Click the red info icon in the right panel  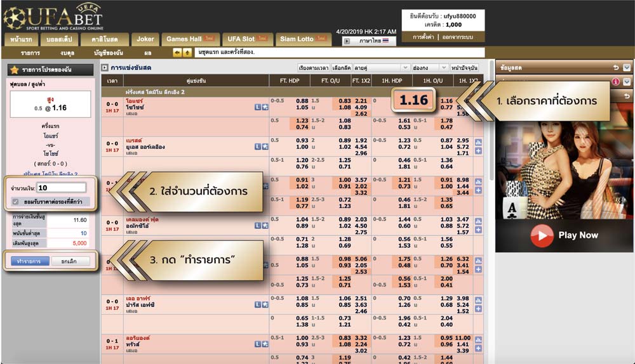[615, 82]
